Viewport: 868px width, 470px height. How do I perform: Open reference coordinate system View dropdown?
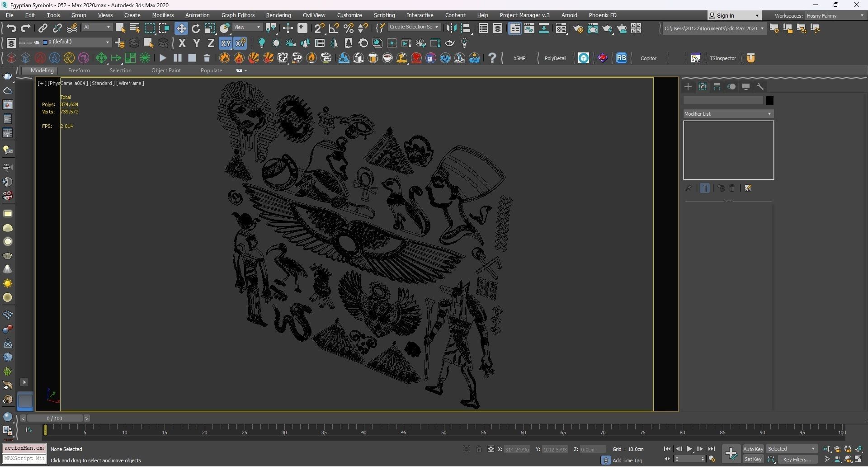[x=247, y=28]
